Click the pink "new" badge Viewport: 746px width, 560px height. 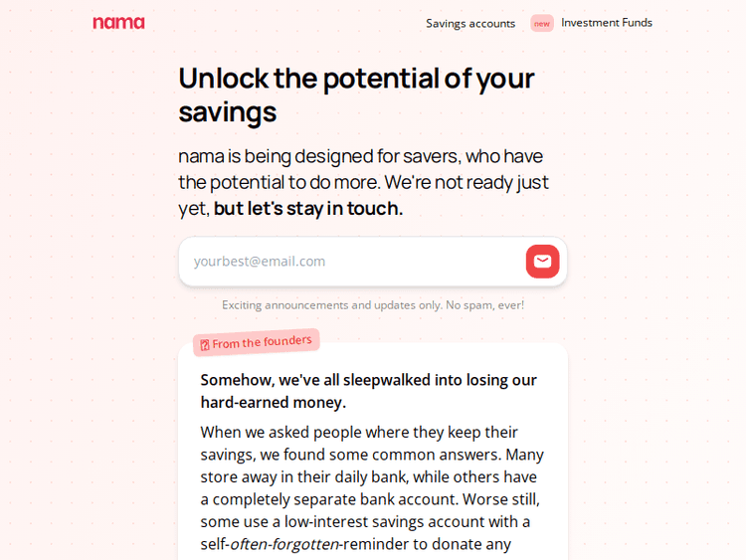pos(542,23)
